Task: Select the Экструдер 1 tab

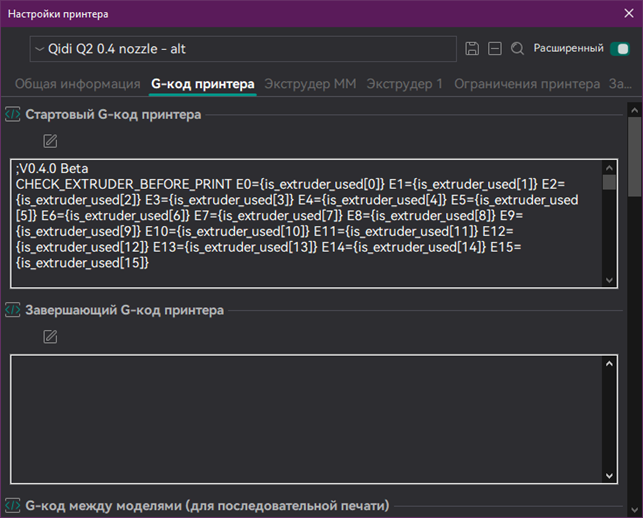Action: 404,84
